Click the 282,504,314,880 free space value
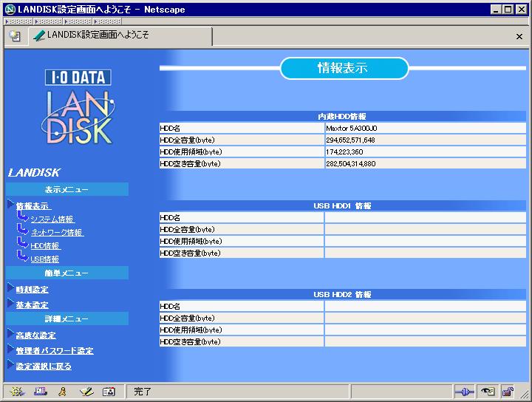This screenshot has width=532, height=402. click(x=351, y=164)
